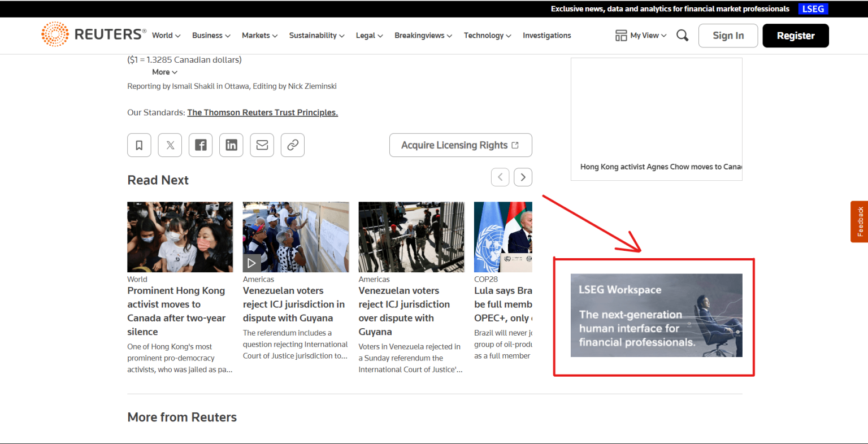Image resolution: width=868 pixels, height=444 pixels.
Task: Play the Venezuelan voters video thumbnail
Action: 252,263
